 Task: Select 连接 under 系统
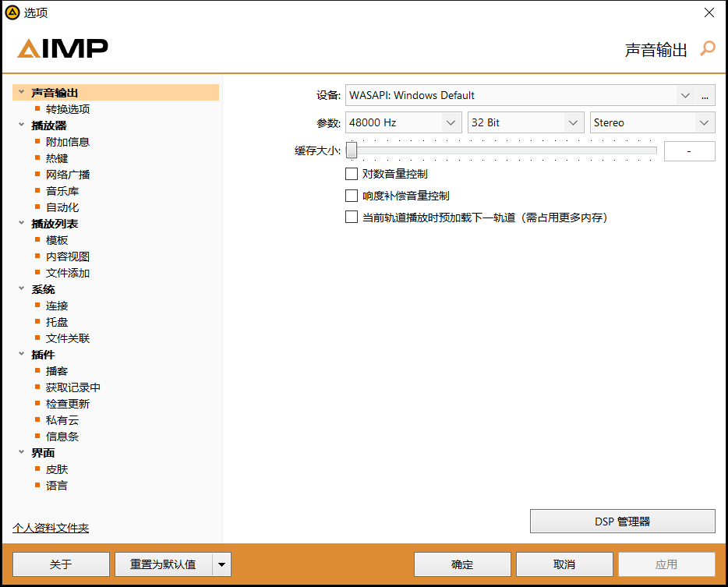pos(57,306)
